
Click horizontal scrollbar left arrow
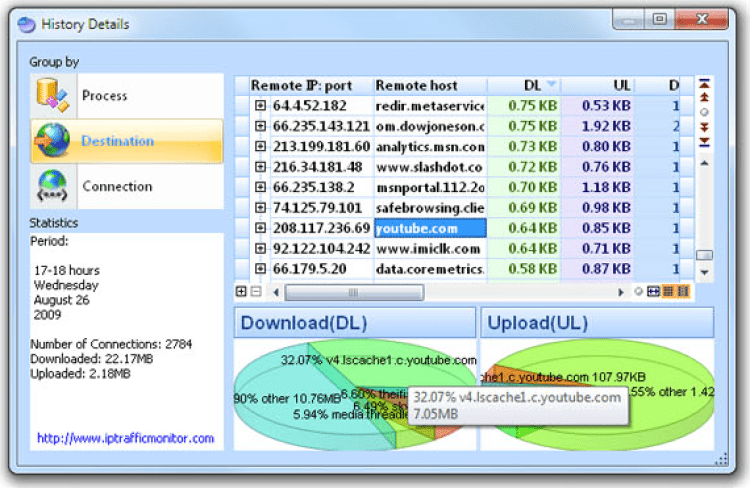point(276,292)
